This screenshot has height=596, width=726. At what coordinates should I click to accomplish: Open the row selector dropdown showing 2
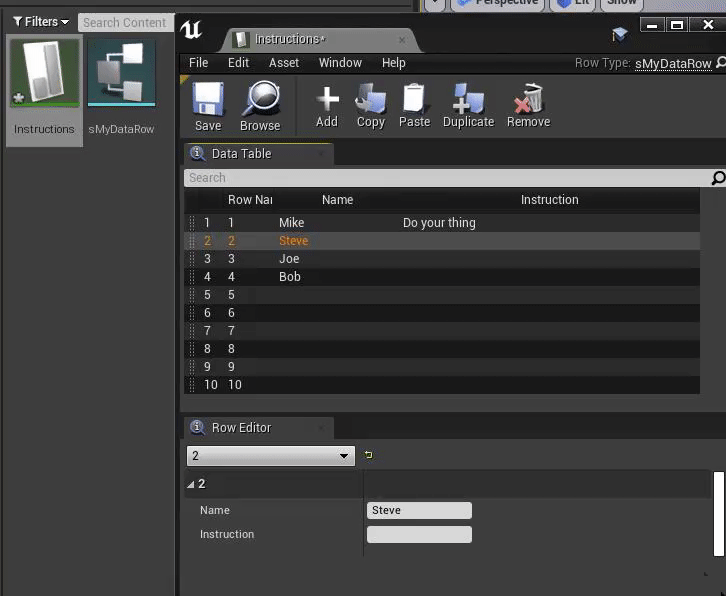click(x=271, y=456)
